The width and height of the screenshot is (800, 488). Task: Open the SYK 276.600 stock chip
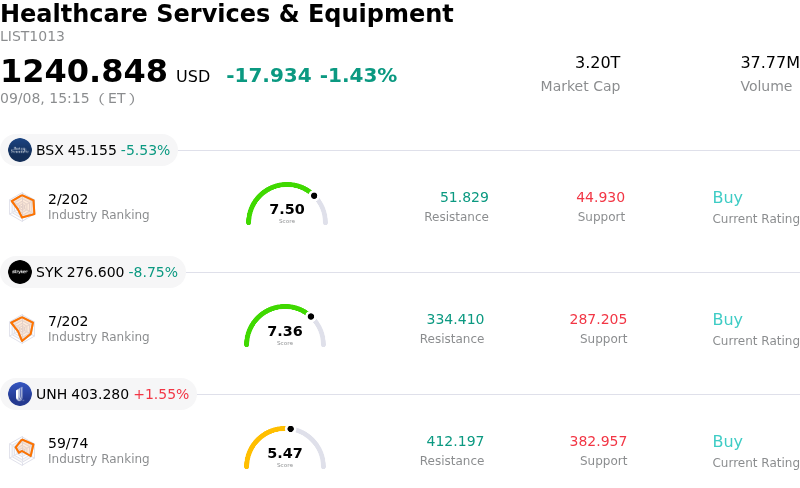coord(93,272)
